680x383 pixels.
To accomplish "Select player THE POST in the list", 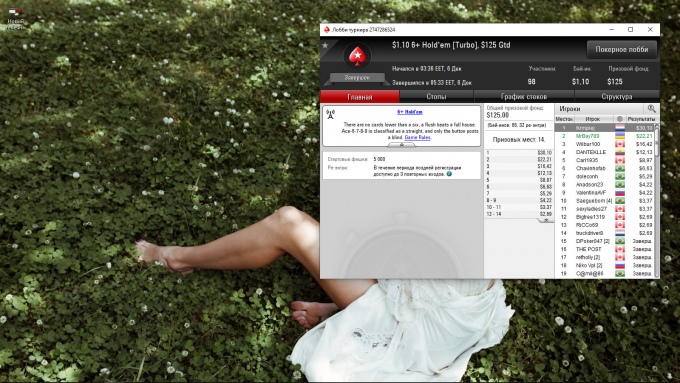I will click(x=604, y=249).
